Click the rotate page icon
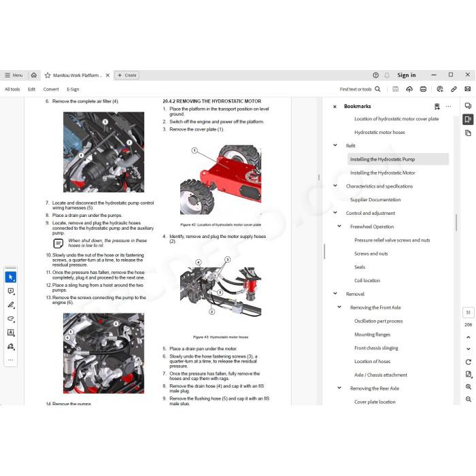Screen dimensions: 476x476 point(468,362)
